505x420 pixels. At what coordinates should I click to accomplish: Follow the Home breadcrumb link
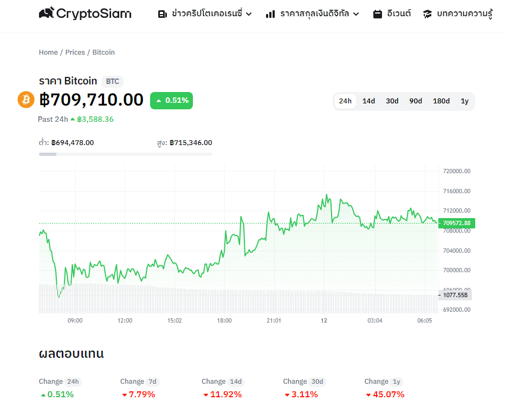(x=48, y=52)
